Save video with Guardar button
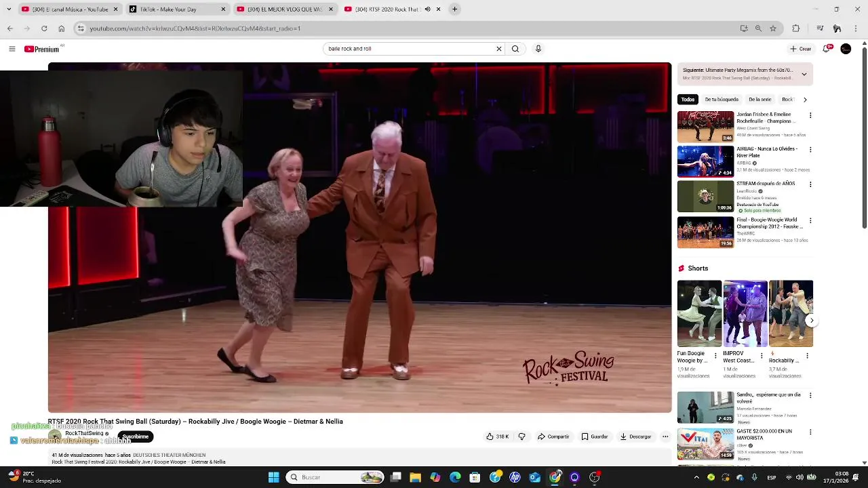 (x=595, y=436)
